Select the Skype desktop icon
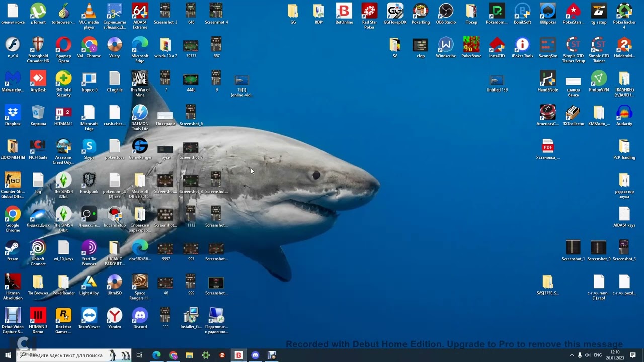This screenshot has width=644, height=362. tap(89, 149)
